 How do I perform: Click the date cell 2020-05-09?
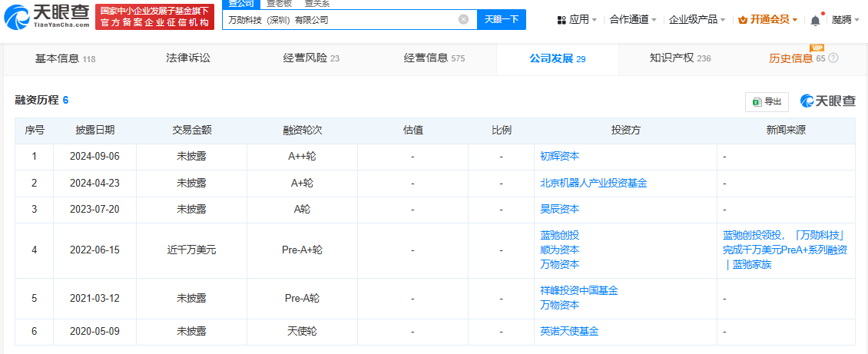coord(94,331)
